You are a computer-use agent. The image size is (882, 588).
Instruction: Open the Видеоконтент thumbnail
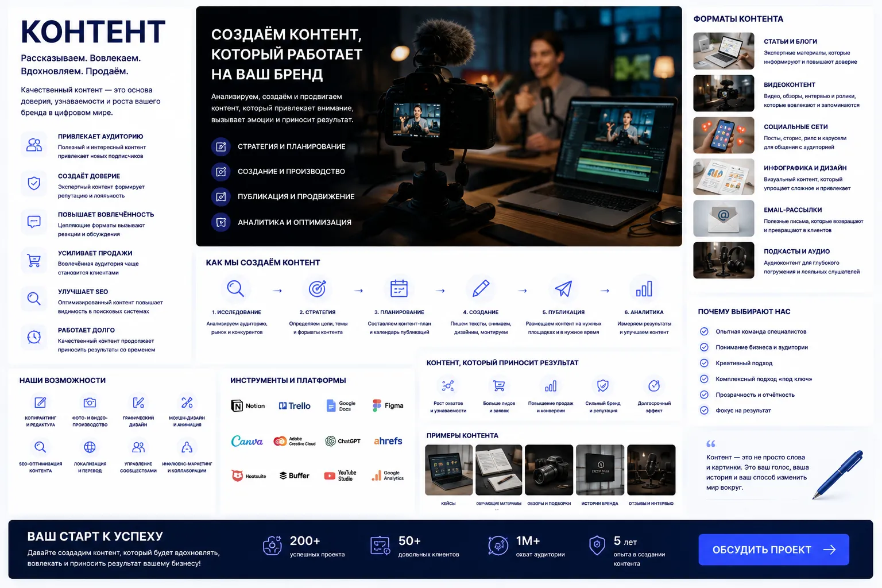click(724, 93)
